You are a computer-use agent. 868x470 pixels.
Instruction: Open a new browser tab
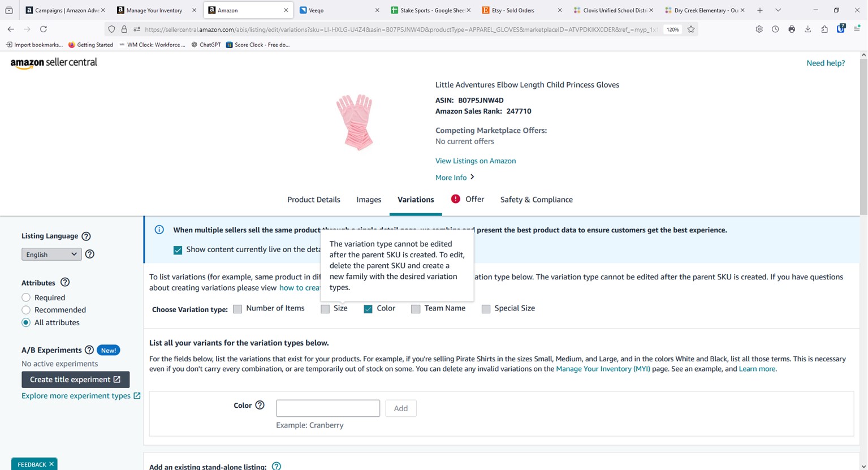coord(760,10)
